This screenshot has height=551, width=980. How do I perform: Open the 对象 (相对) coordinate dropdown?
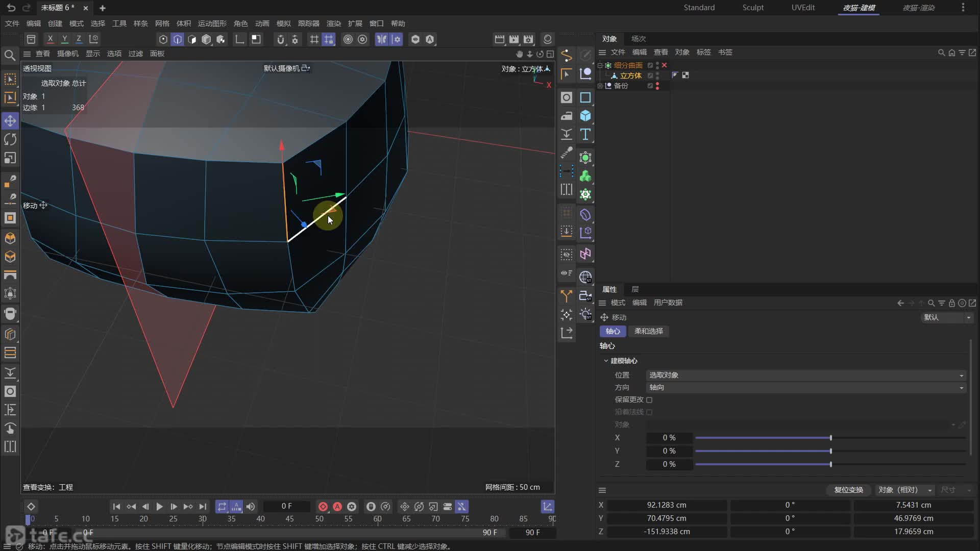click(905, 490)
